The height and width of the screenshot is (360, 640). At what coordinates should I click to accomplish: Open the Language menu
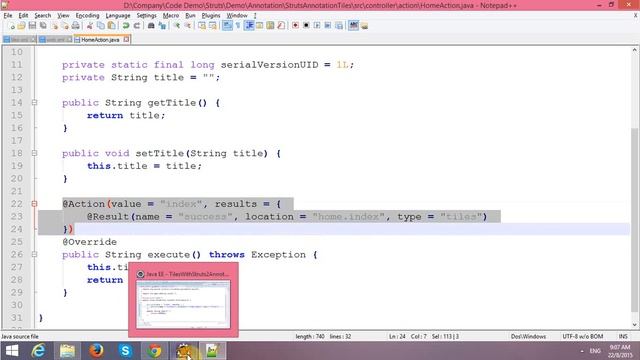tap(118, 16)
